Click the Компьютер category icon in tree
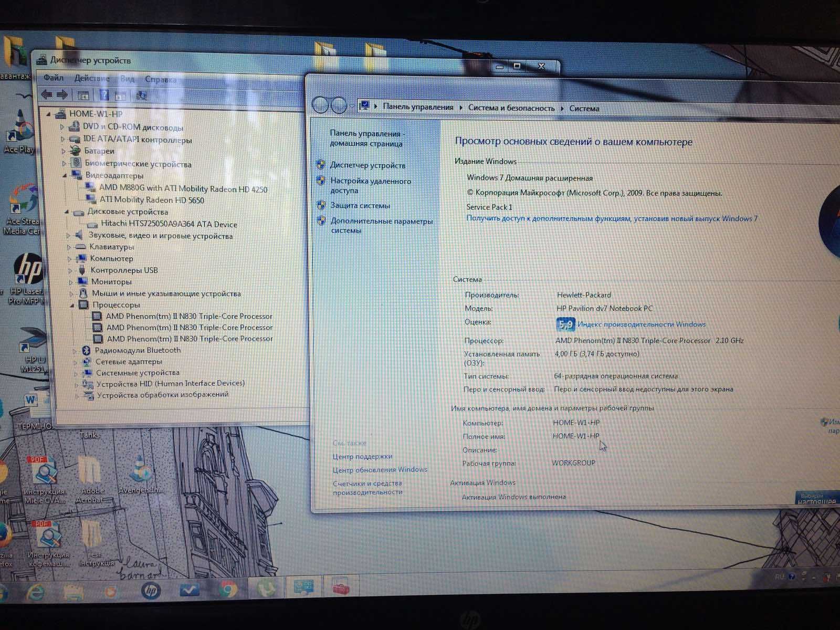 81,258
